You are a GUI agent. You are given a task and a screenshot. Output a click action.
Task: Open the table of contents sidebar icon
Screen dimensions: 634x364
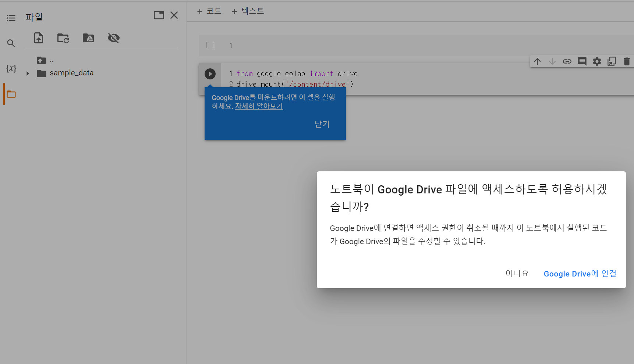click(x=11, y=18)
